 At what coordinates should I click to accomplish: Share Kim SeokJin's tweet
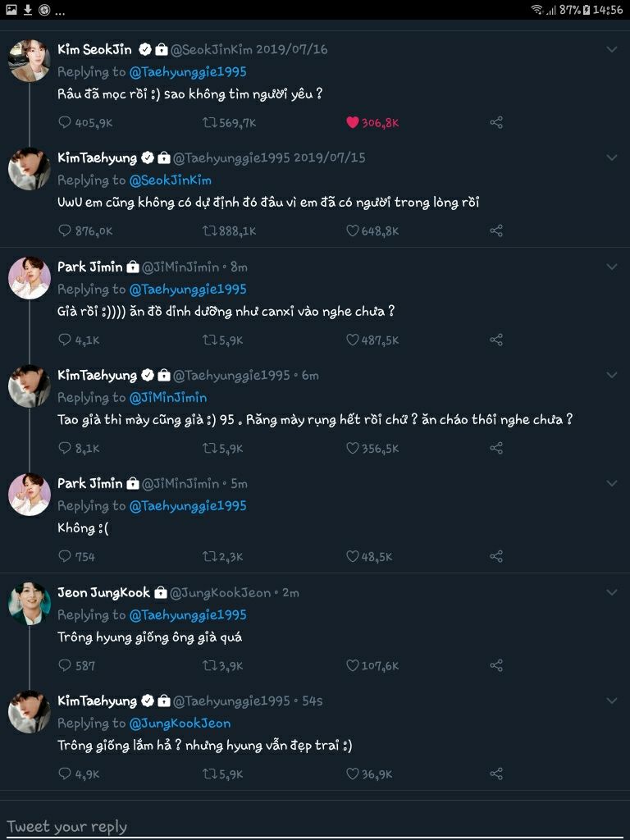(x=496, y=122)
